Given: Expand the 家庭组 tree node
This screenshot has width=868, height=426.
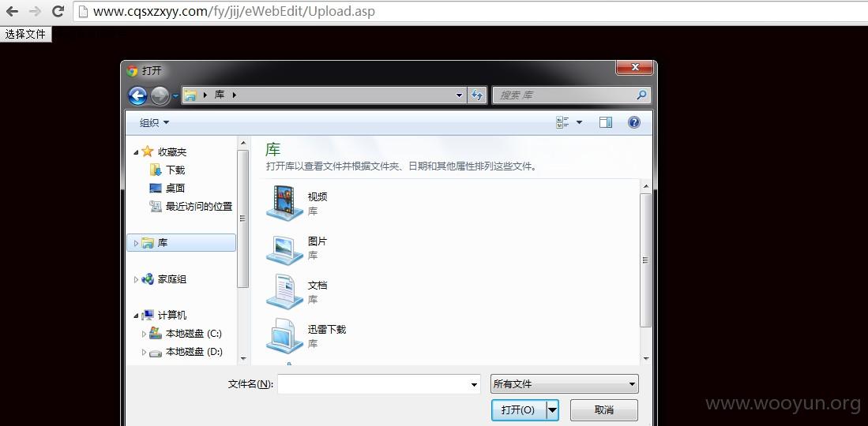Looking at the screenshot, I should [x=136, y=279].
